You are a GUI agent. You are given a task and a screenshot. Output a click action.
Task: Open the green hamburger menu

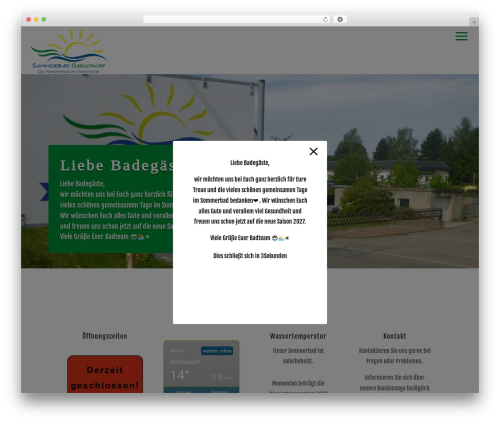[x=461, y=36]
